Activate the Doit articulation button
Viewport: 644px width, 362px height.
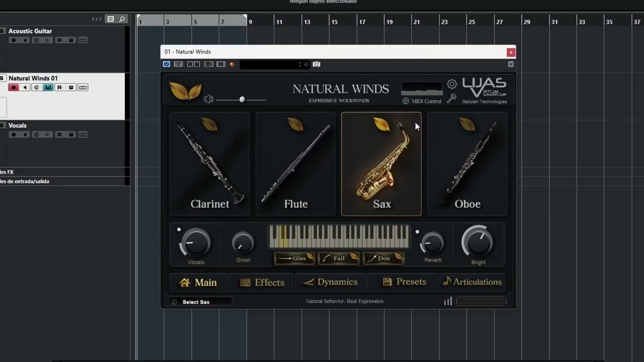[x=383, y=258]
